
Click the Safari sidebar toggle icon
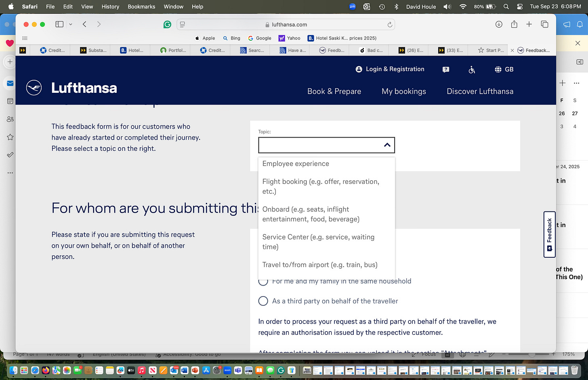[x=59, y=24]
